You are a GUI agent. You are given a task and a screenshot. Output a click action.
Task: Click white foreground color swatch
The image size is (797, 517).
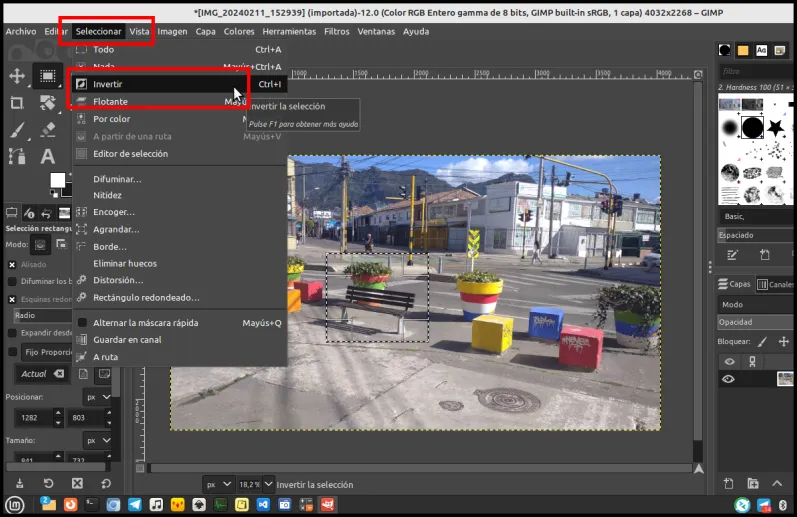point(57,180)
